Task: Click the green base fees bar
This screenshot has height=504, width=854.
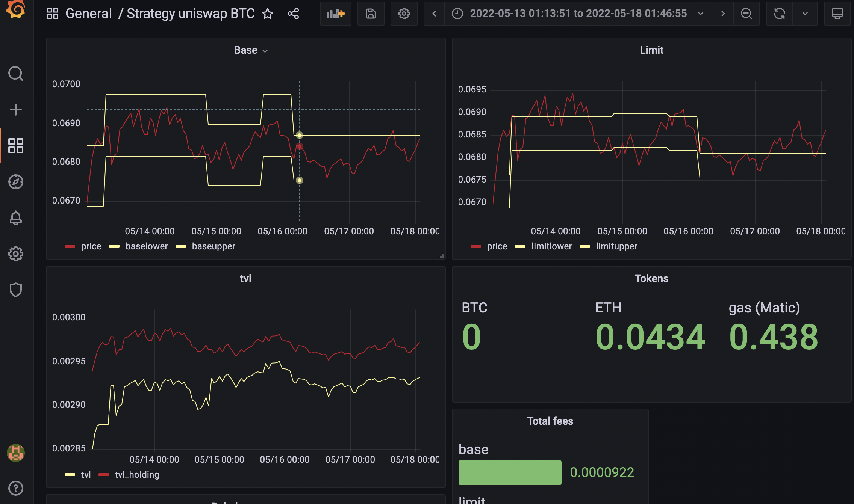Action: pos(510,472)
